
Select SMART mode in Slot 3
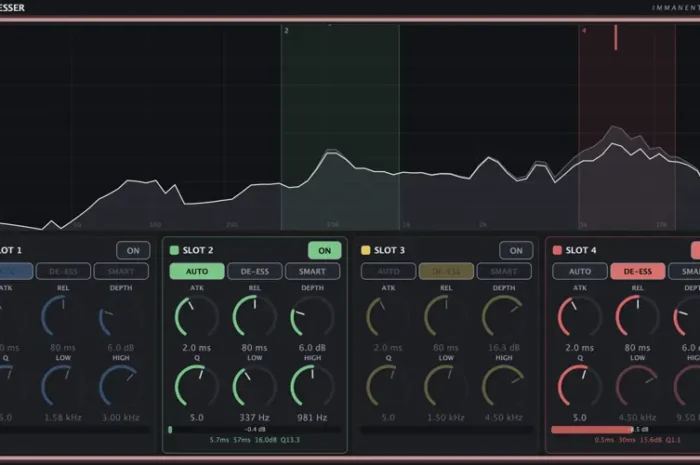point(504,271)
